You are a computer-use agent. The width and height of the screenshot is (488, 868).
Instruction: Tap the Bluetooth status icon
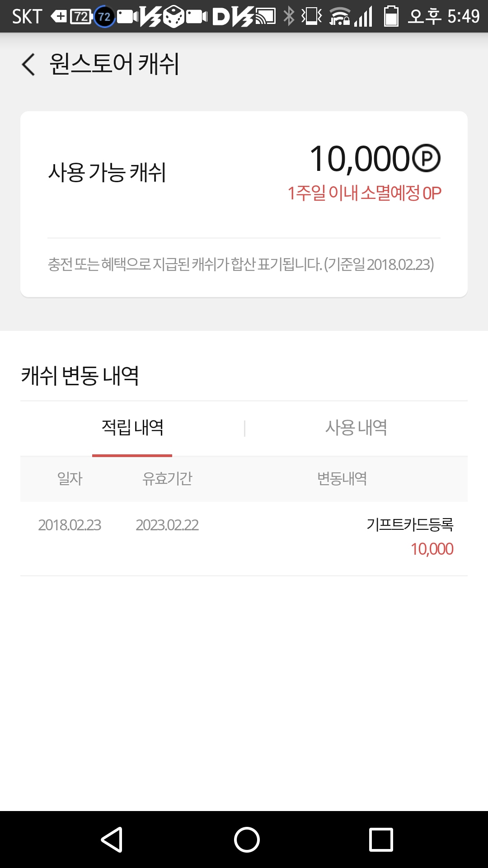[x=288, y=17]
